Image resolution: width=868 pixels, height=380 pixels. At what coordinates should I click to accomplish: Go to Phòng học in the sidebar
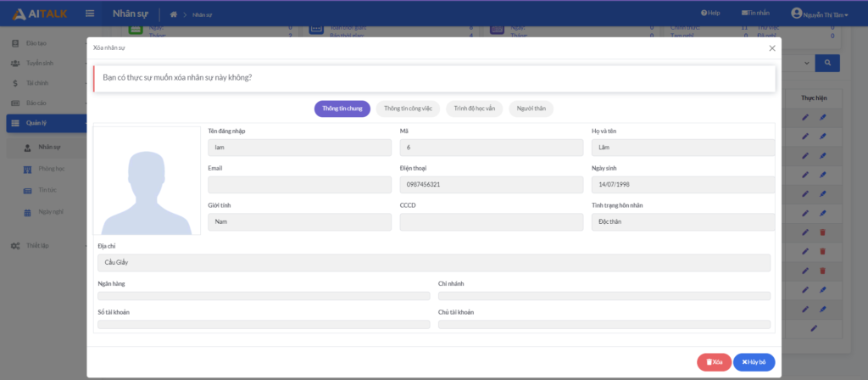(51, 169)
